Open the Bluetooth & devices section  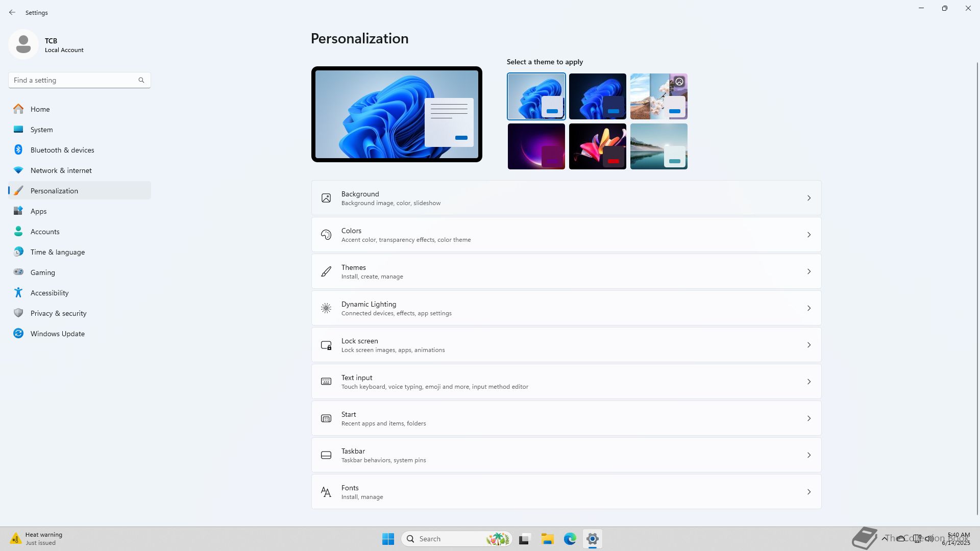click(x=62, y=150)
